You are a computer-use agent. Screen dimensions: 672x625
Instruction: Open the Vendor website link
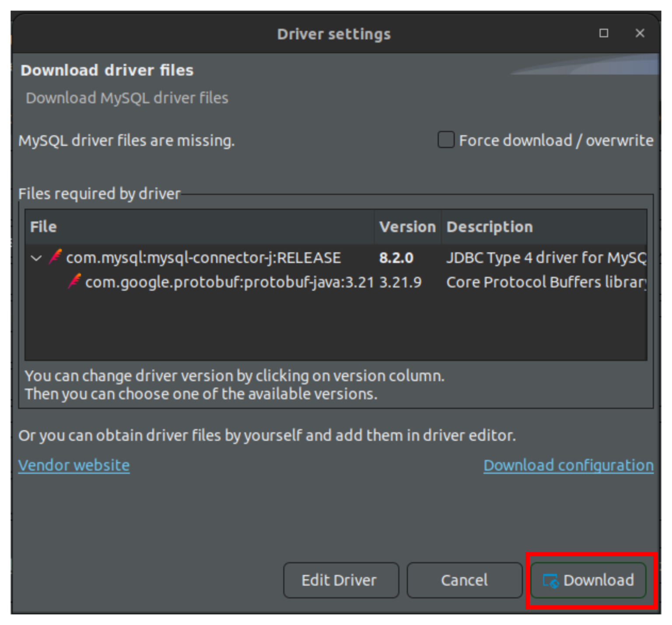73,465
